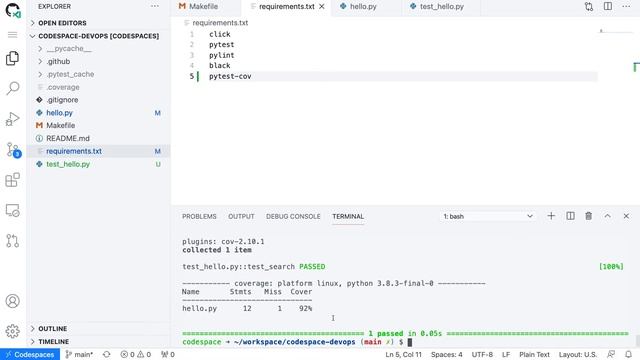
Task: Expand the .github folder
Action: pyautogui.click(x=99, y=61)
